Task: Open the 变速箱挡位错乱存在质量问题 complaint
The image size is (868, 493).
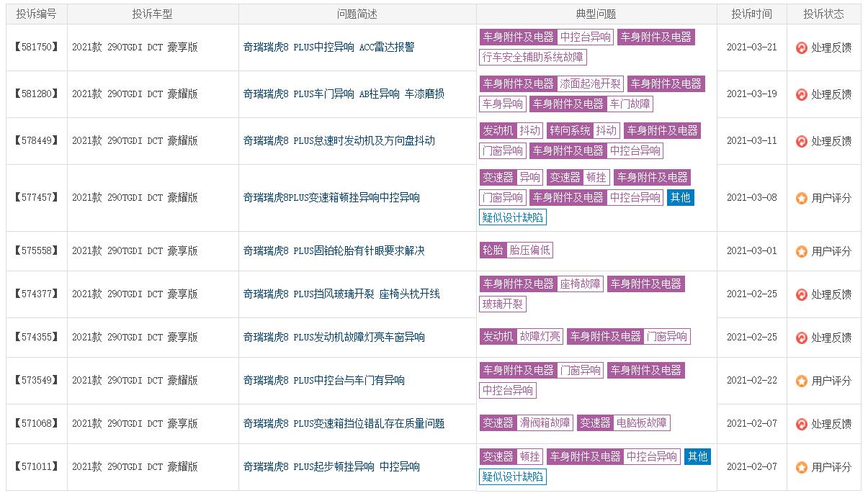Action: pyautogui.click(x=344, y=423)
